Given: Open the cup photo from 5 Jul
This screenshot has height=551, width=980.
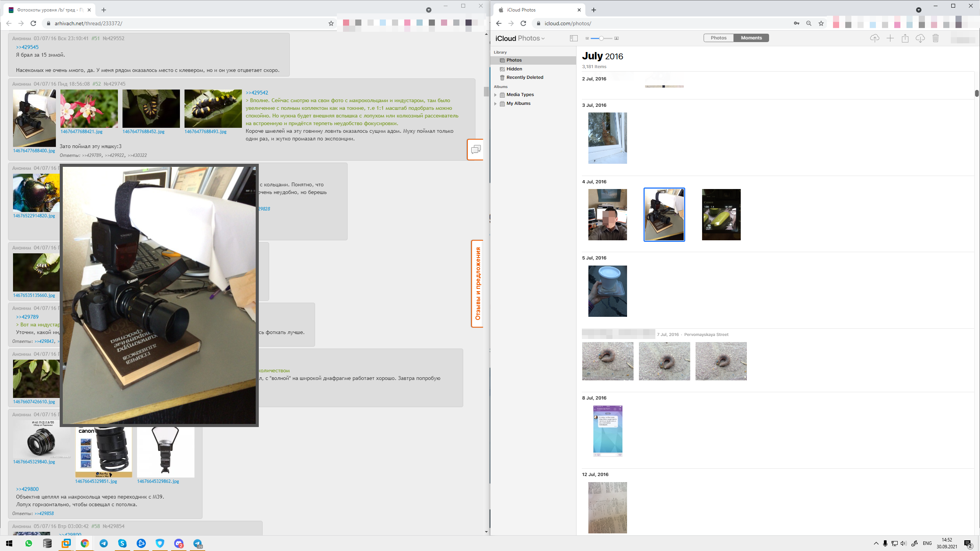Looking at the screenshot, I should (608, 291).
